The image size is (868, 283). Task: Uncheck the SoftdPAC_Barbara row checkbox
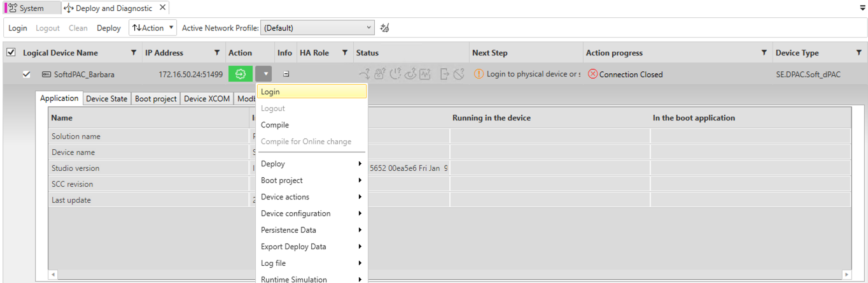click(x=26, y=74)
